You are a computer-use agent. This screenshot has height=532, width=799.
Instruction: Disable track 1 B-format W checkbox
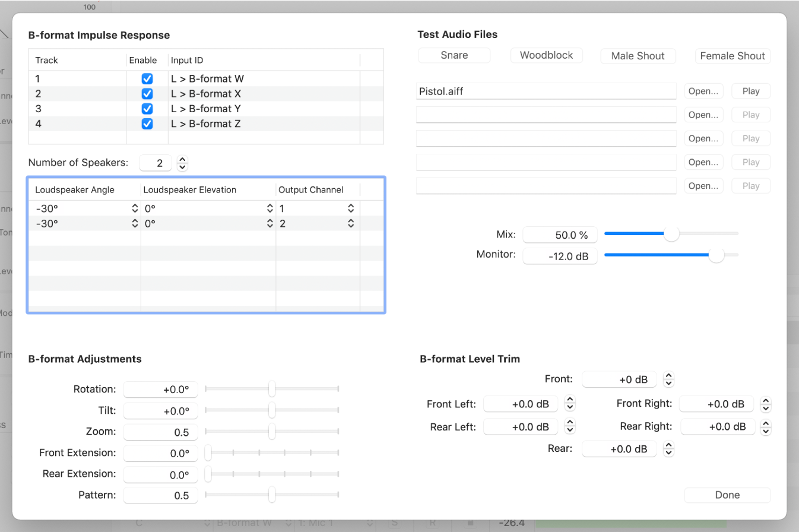click(x=147, y=78)
